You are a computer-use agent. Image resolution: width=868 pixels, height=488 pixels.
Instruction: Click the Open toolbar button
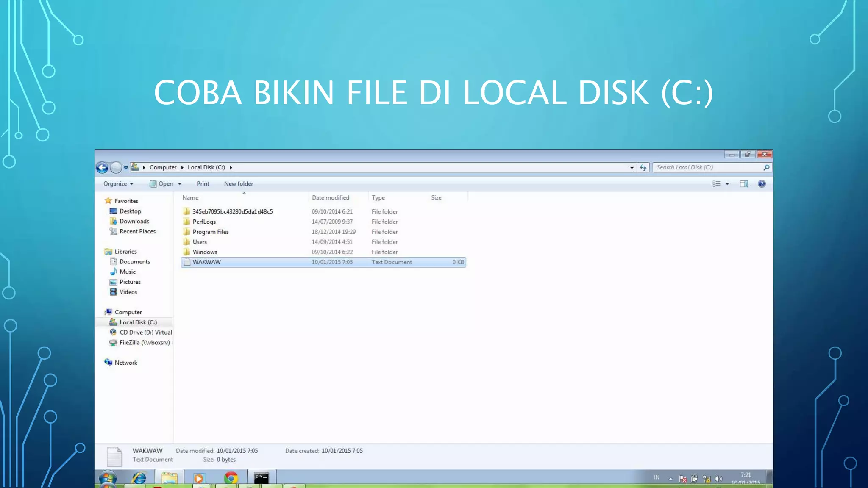161,184
